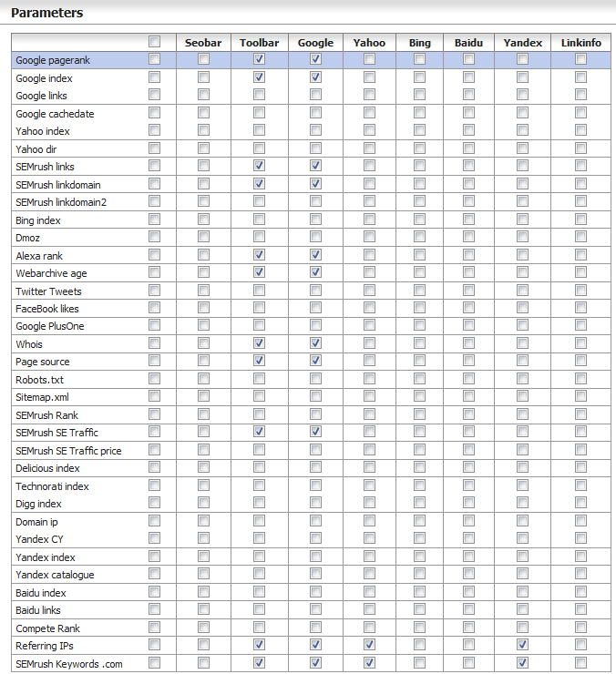The image size is (616, 674).
Task: Select the Bing column header
Action: 419,43
